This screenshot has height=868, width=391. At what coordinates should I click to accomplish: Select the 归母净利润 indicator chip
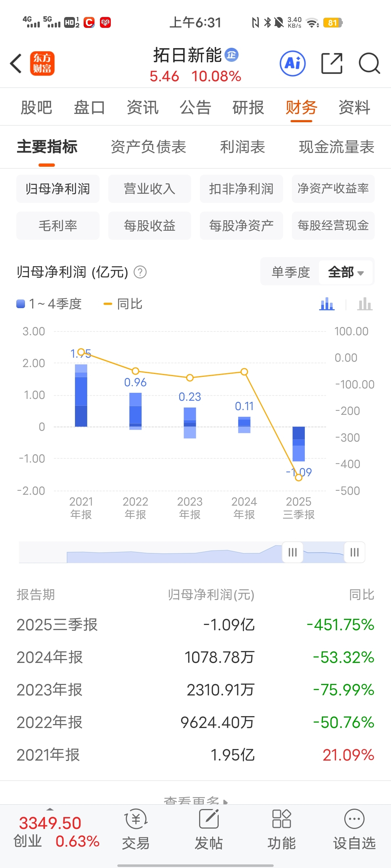(58, 189)
